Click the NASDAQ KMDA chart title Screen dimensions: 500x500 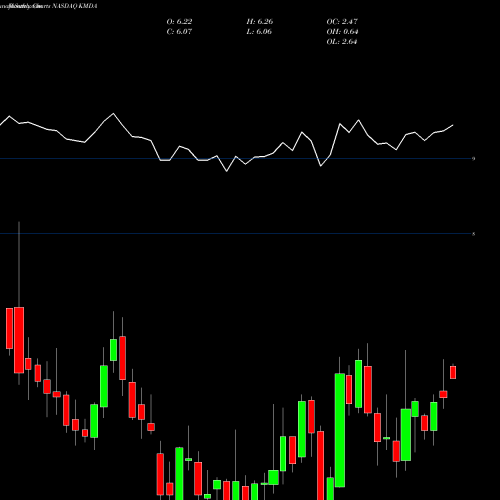point(74,6)
